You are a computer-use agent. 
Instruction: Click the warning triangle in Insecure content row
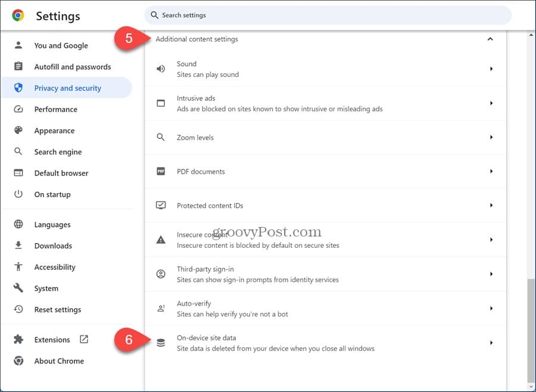(161, 239)
